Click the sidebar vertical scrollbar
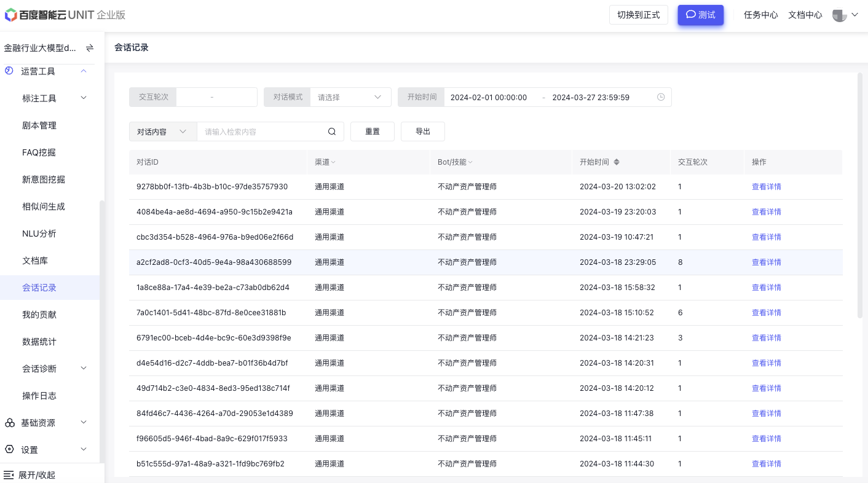Viewport: 868px width, 483px height. (101, 331)
